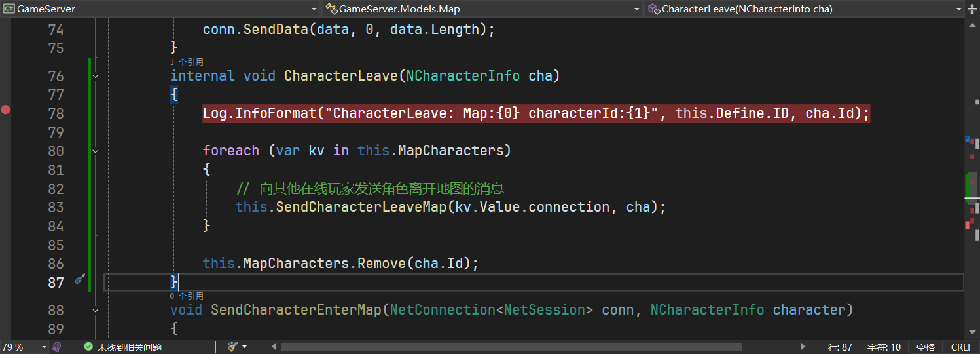
Task: Click the CRLF line ending button
Action: coord(961,347)
